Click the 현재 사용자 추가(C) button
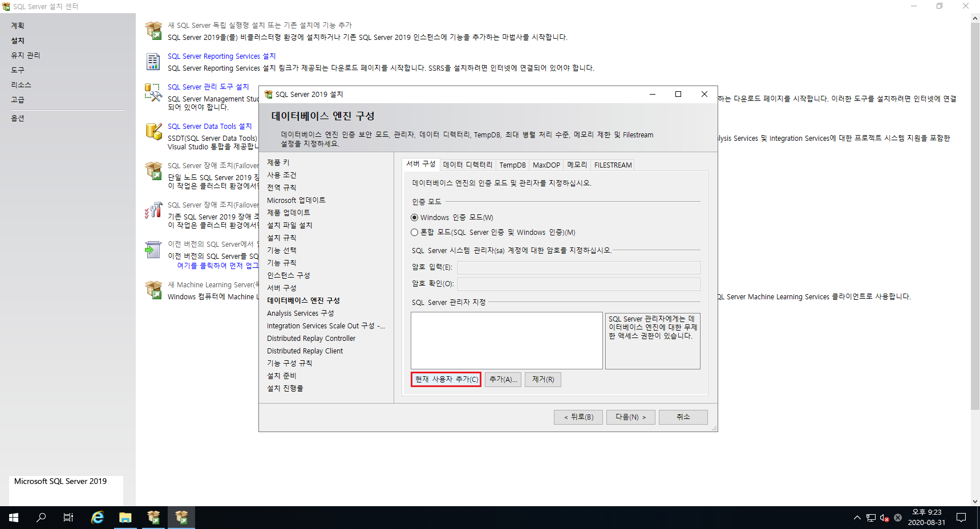This screenshot has width=980, height=529. [446, 379]
